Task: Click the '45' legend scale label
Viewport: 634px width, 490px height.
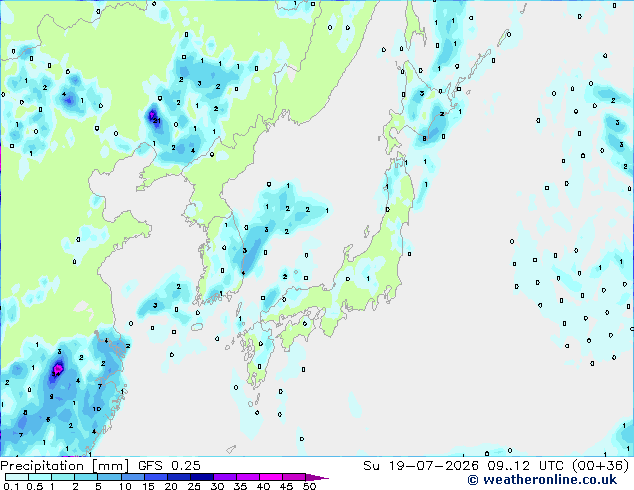Action: click(x=286, y=486)
